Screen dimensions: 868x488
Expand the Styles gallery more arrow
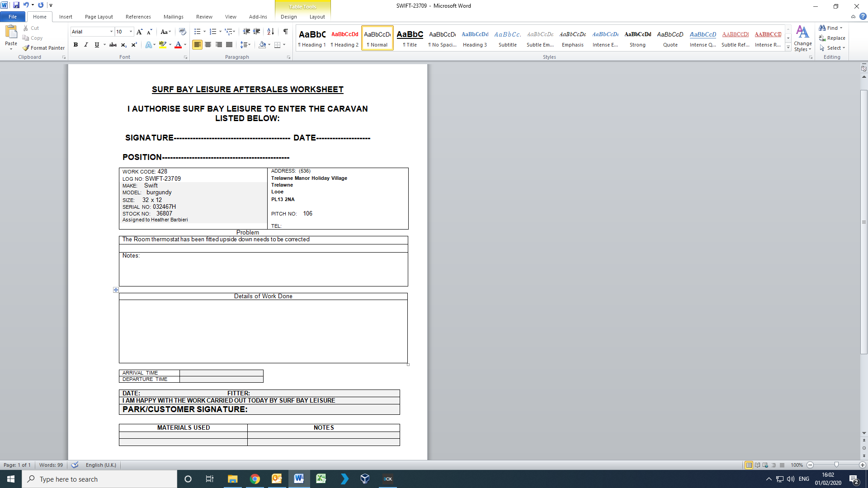pyautogui.click(x=788, y=47)
